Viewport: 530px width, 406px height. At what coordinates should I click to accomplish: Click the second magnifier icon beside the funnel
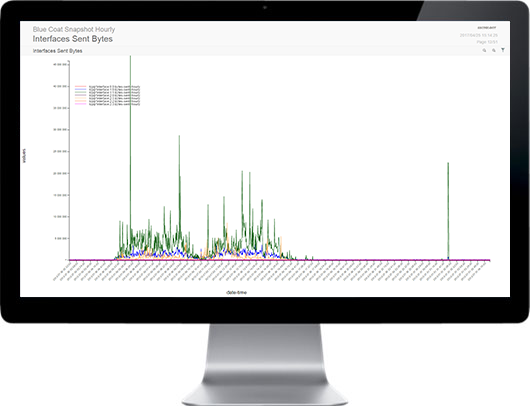point(494,50)
